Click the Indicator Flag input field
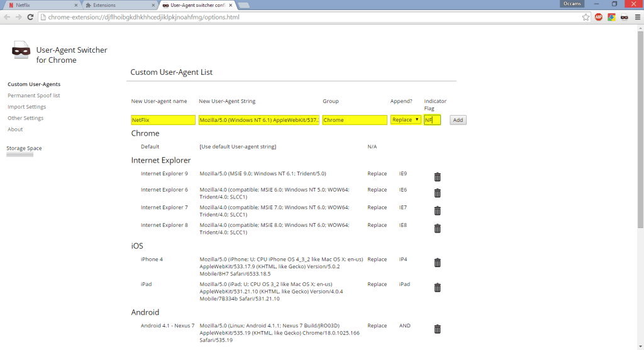The height and width of the screenshot is (350, 644). pos(432,120)
